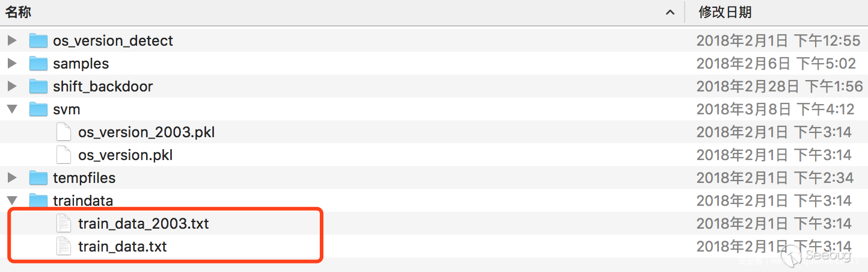Screen dimensions: 868x272
Task: Select the train_data.txt file
Action: pos(122,247)
